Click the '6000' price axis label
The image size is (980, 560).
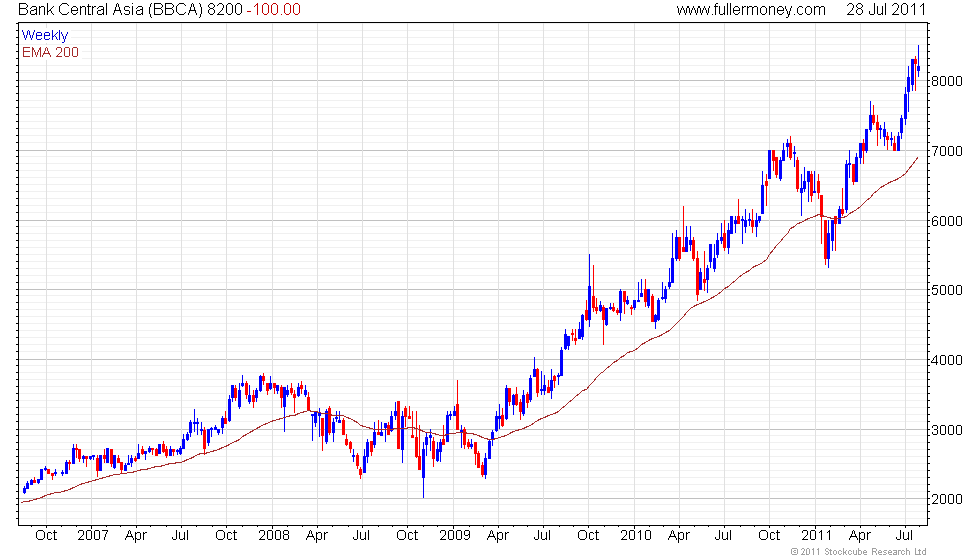pos(947,221)
